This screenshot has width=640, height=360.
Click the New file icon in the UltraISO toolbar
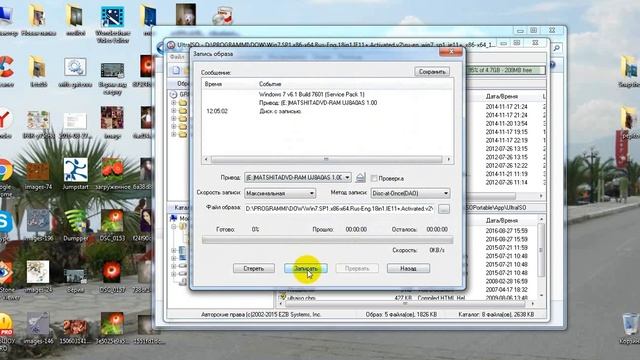tap(176, 71)
